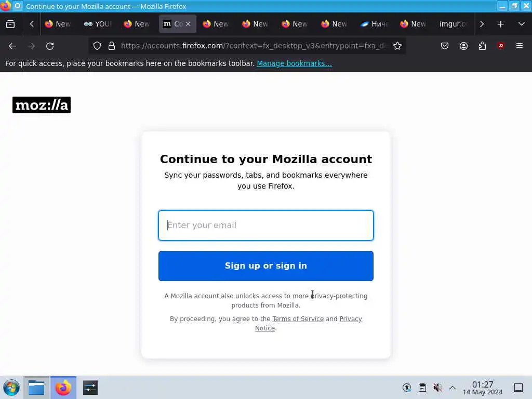This screenshot has height=399, width=532.
Task: Go back using the back arrow
Action: pyautogui.click(x=12, y=46)
